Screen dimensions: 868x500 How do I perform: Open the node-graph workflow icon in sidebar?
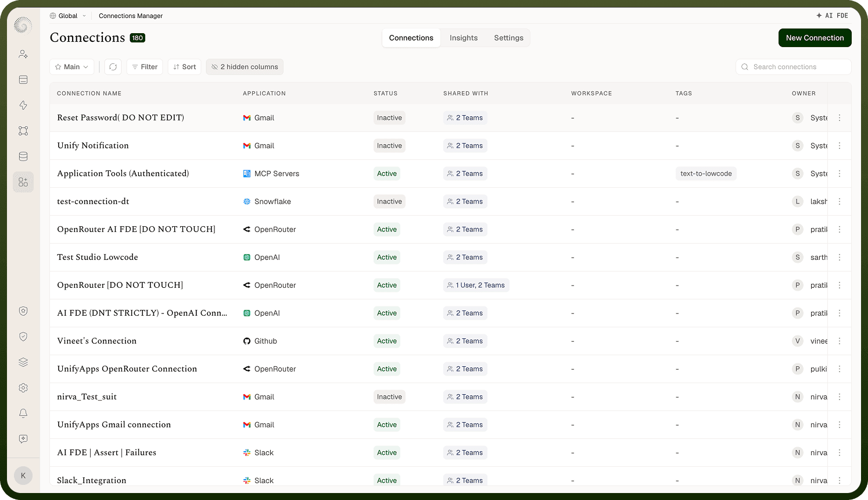point(23,131)
